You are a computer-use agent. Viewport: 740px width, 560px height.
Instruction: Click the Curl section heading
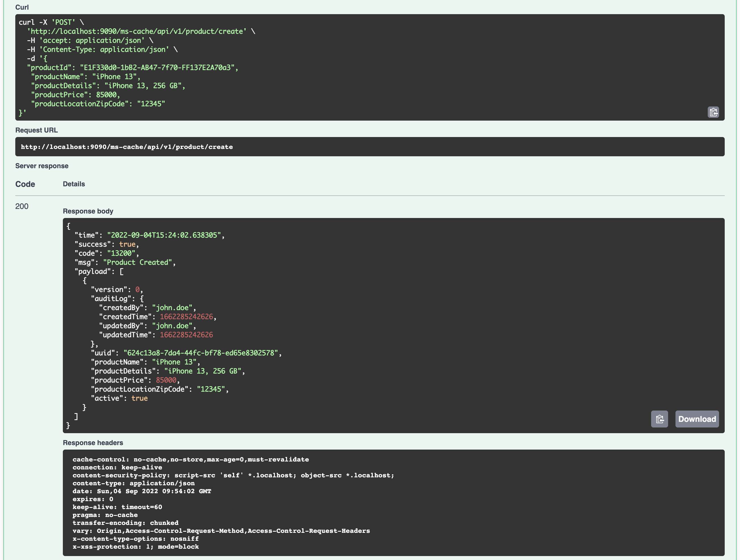coord(22,7)
